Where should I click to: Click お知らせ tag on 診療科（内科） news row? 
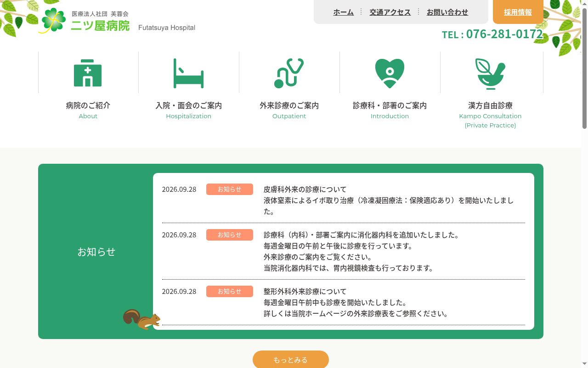point(230,235)
